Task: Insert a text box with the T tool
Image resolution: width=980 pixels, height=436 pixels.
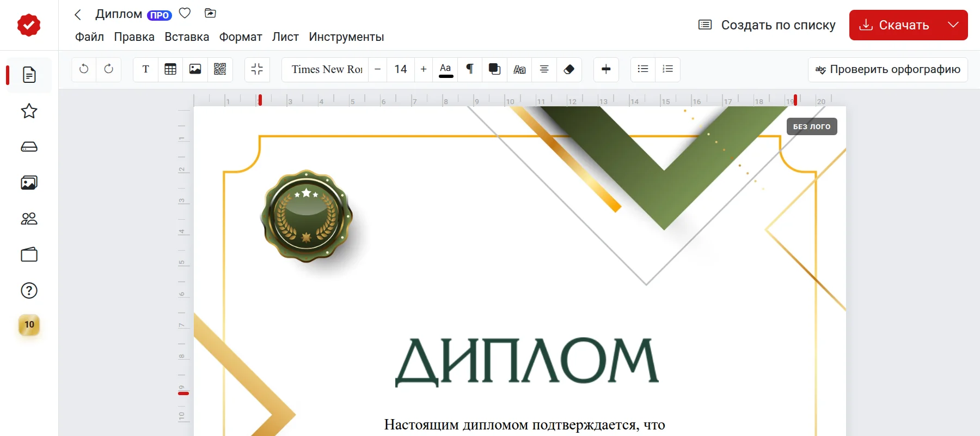Action: point(146,69)
